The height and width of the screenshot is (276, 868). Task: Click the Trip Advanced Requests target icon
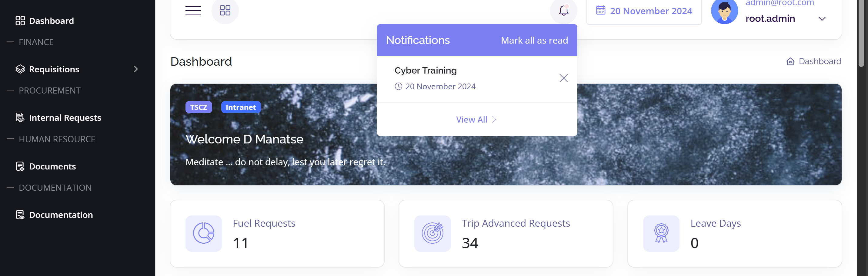(x=432, y=233)
